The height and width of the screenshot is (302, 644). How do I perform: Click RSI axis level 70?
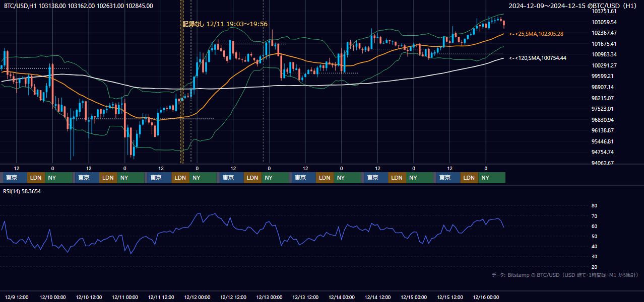point(595,216)
